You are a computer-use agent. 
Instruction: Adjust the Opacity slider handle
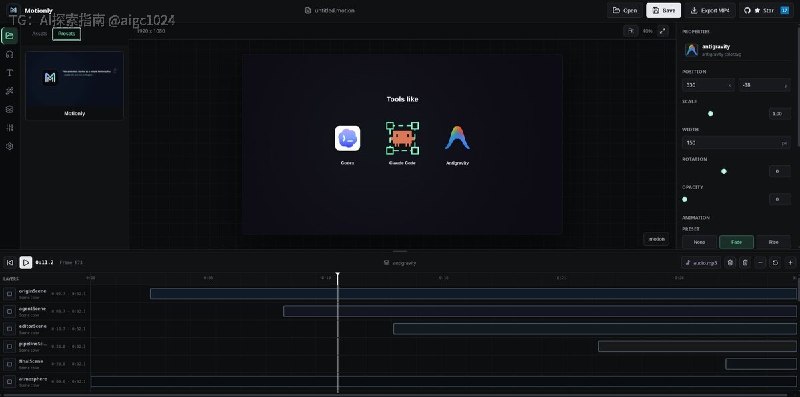click(685, 200)
